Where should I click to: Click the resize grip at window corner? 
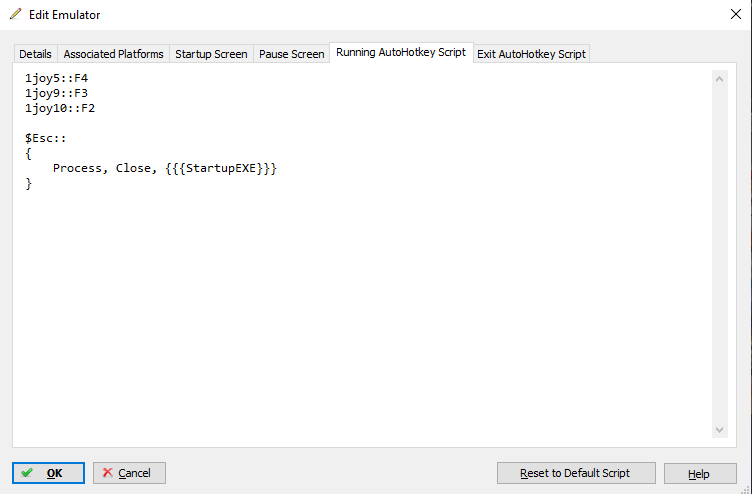[x=746, y=489]
